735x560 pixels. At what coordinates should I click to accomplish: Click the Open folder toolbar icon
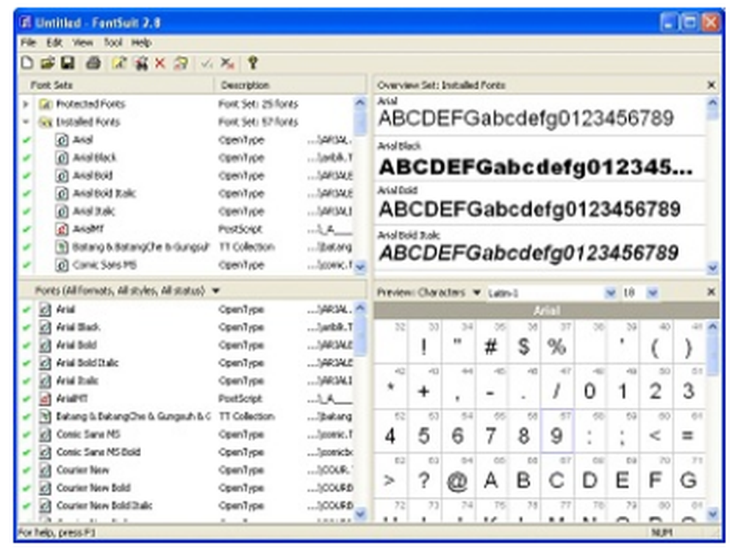pyautogui.click(x=47, y=62)
